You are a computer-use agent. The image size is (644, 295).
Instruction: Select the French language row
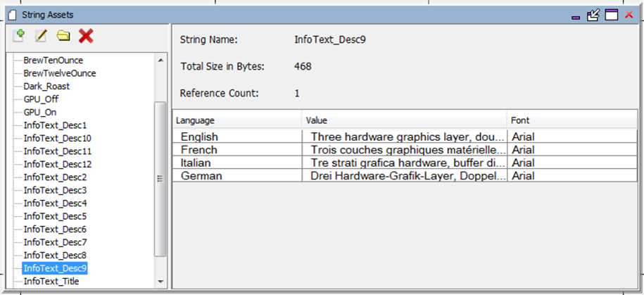click(405, 149)
